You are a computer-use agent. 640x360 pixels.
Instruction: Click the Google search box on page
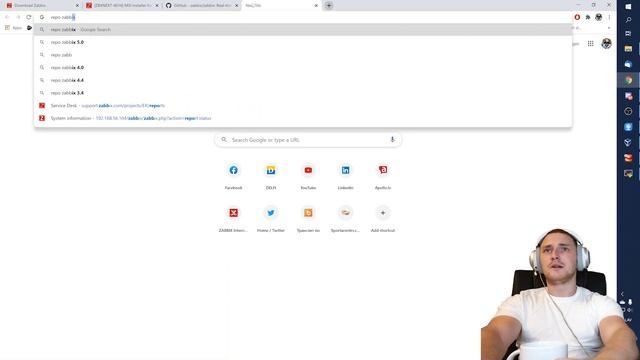tap(308, 140)
